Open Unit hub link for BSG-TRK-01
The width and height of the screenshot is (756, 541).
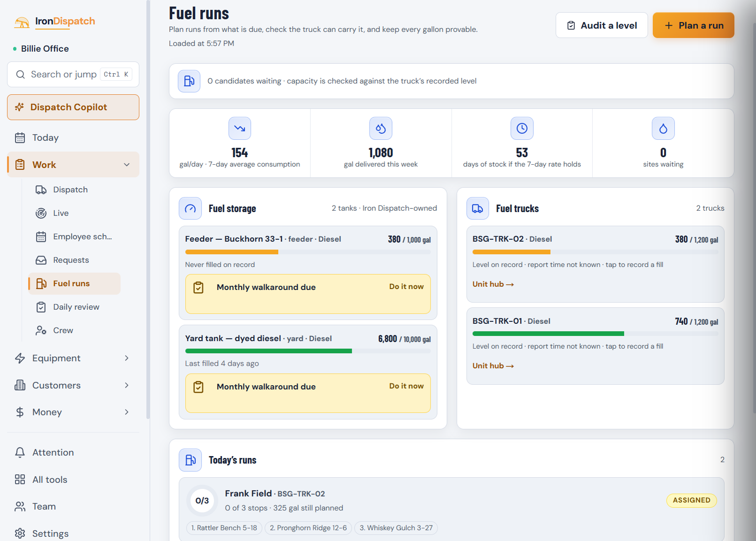(493, 366)
